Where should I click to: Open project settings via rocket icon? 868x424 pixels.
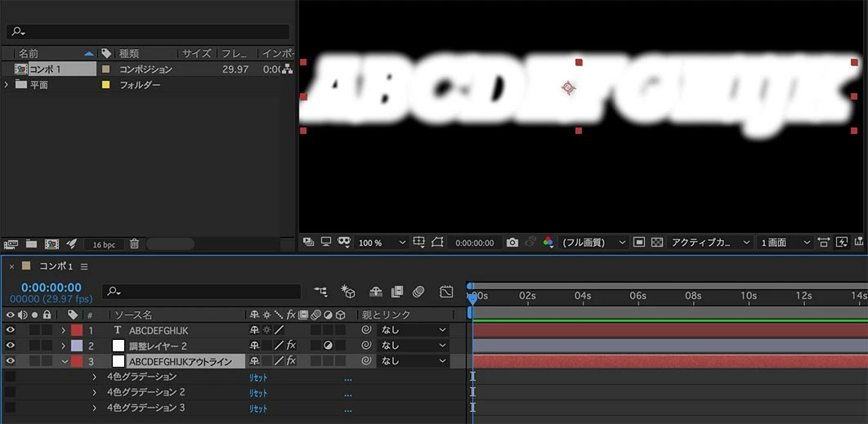click(71, 243)
